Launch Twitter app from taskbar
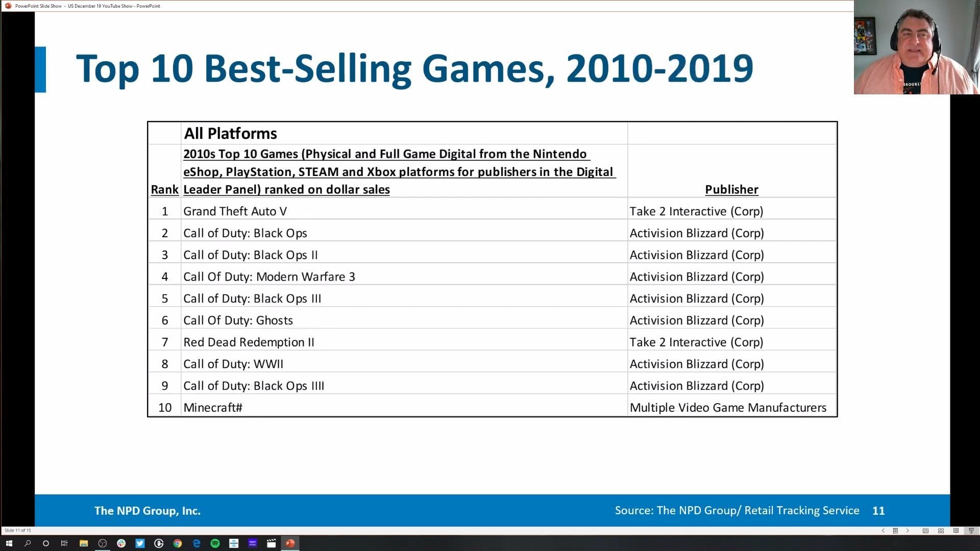The image size is (980, 551). (140, 543)
